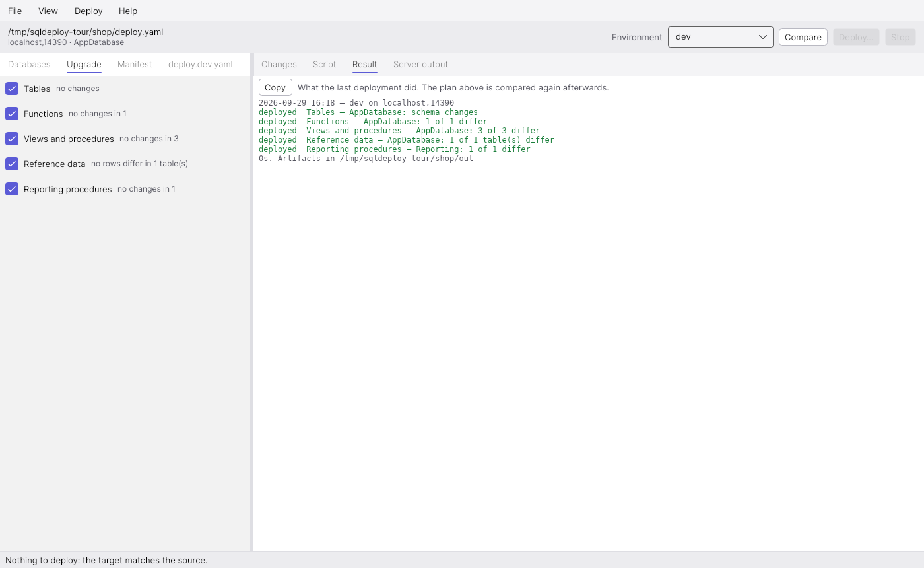The height and width of the screenshot is (568, 924).
Task: Click the 'Artifacts in /tmp/sqldeploy-tour/shop/out' line
Action: point(366,159)
